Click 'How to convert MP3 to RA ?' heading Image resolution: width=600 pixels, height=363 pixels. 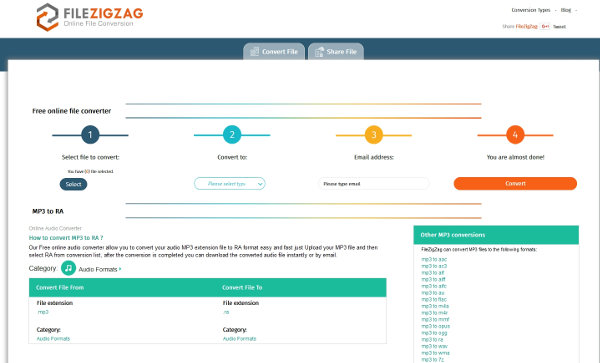(x=66, y=238)
